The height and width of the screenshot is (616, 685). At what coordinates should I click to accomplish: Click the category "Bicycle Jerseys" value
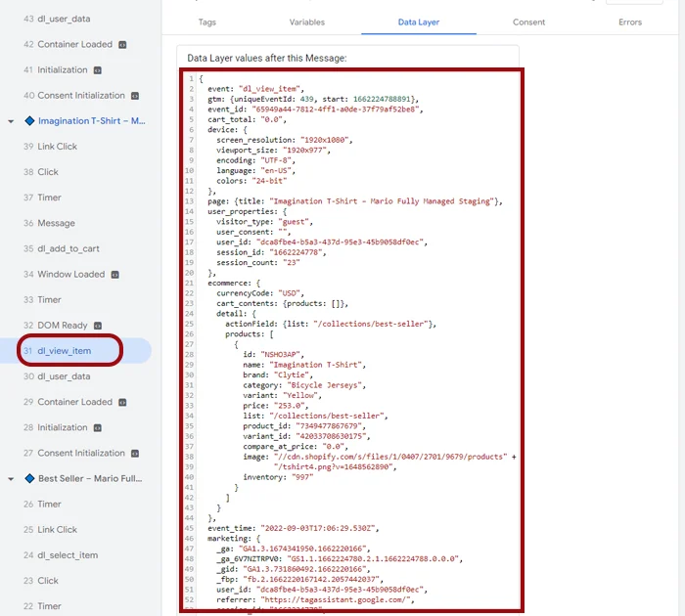coord(324,385)
